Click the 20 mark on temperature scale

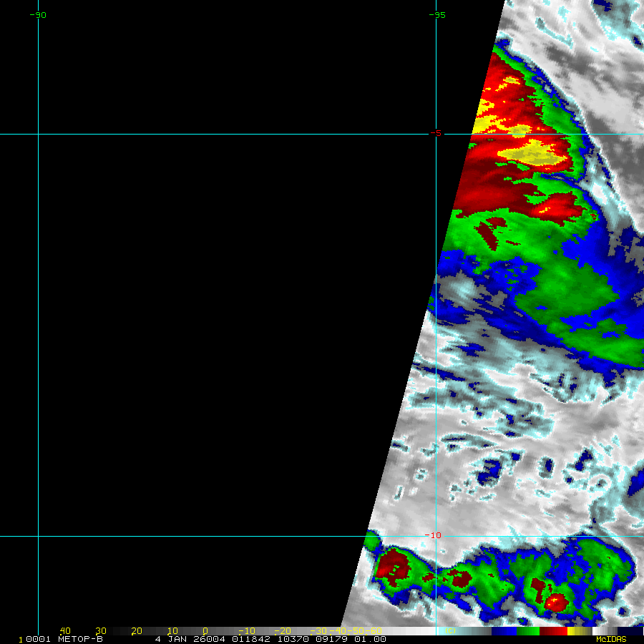(137, 631)
